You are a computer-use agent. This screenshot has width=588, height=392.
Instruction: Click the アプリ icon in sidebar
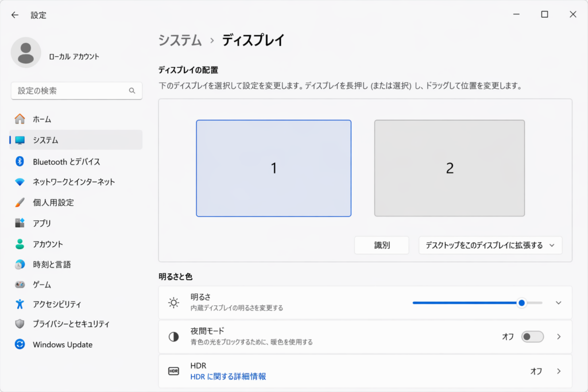click(x=20, y=223)
